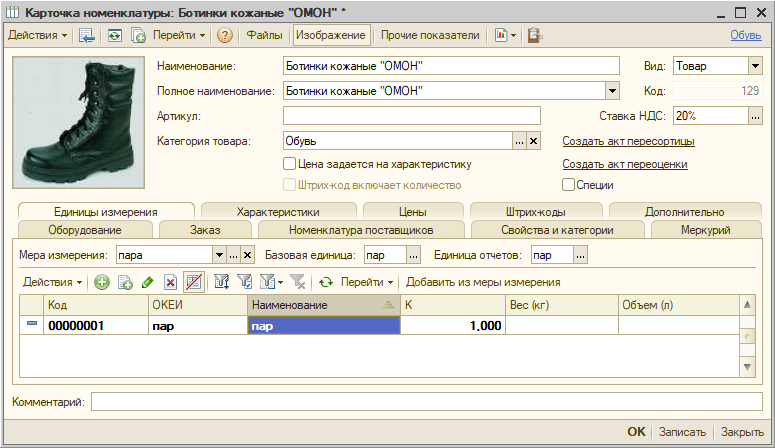Click the Copy row icon in table toolbar
775x448 pixels.
[125, 283]
